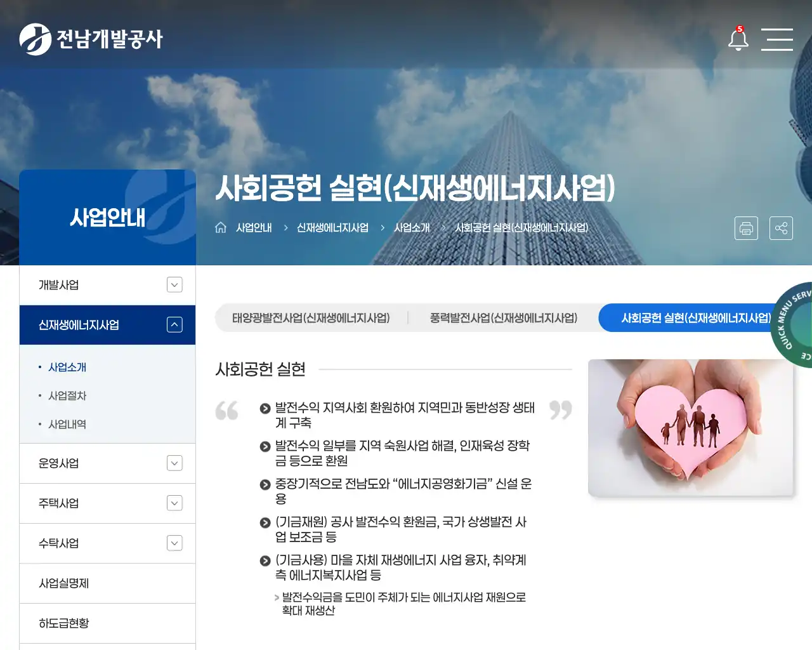Open the 사업실명제 sidebar item
Viewport: 812px width, 650px height.
pos(107,583)
